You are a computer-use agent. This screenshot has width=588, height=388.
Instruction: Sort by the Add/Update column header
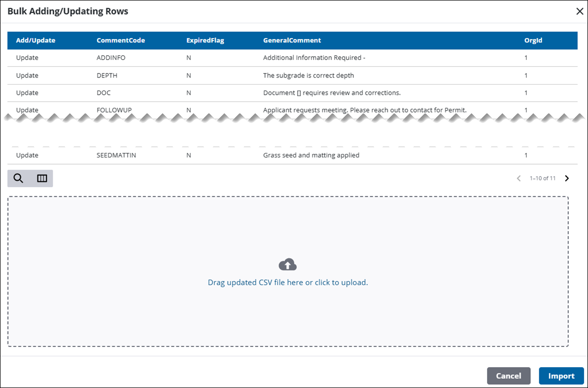point(35,41)
